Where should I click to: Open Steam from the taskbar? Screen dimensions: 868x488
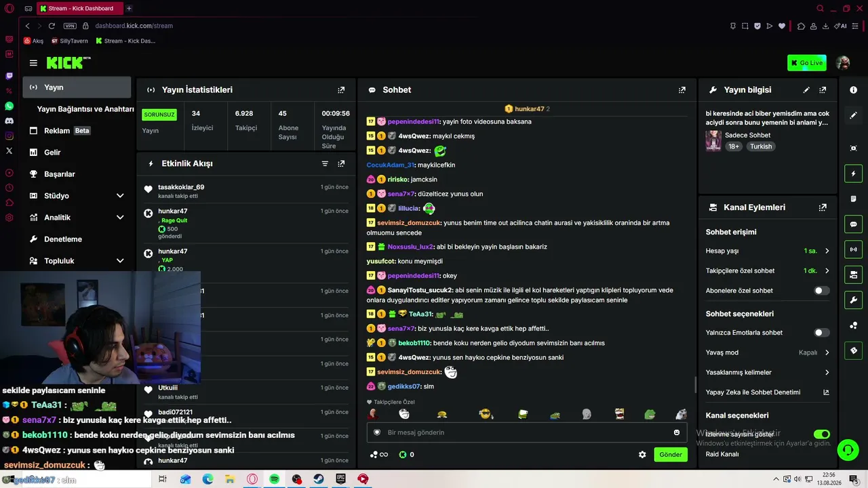point(318,479)
